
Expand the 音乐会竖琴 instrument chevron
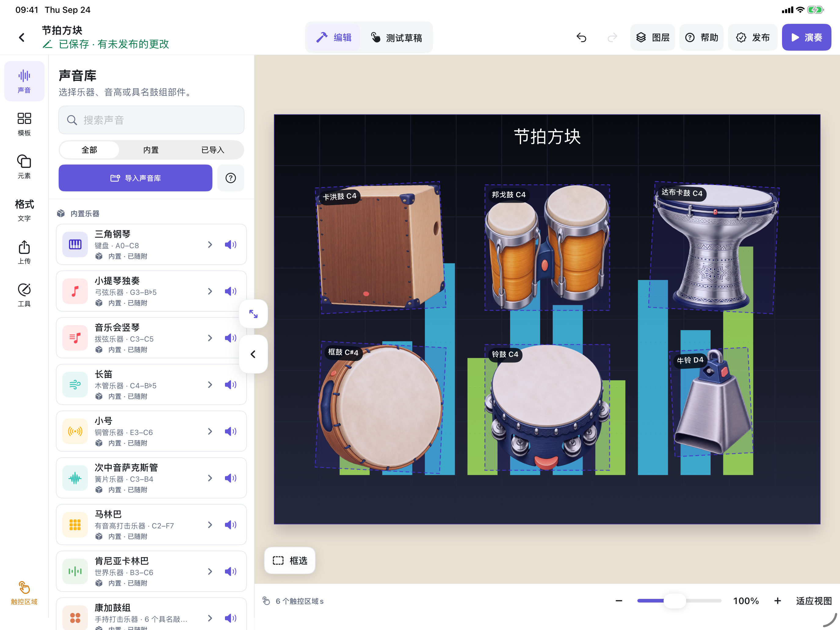click(x=210, y=338)
